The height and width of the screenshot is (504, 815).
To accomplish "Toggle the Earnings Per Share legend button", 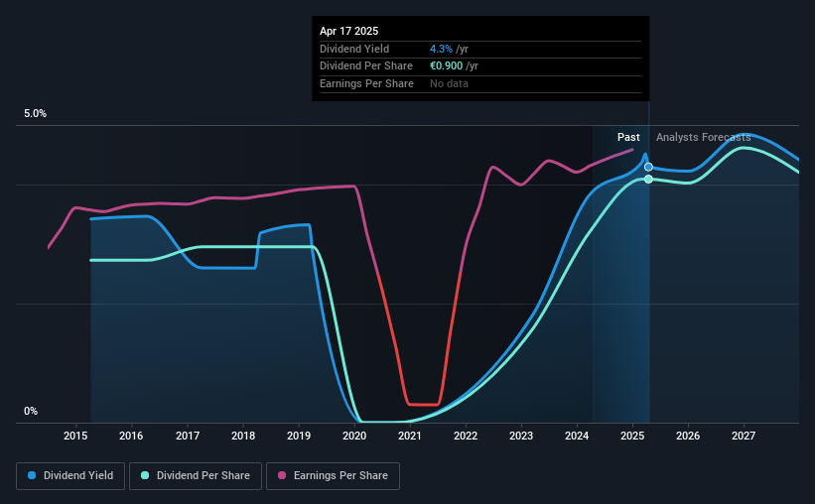I will 333,476.
